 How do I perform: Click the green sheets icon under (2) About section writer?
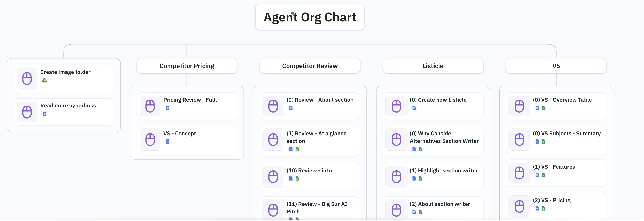pyautogui.click(x=421, y=212)
